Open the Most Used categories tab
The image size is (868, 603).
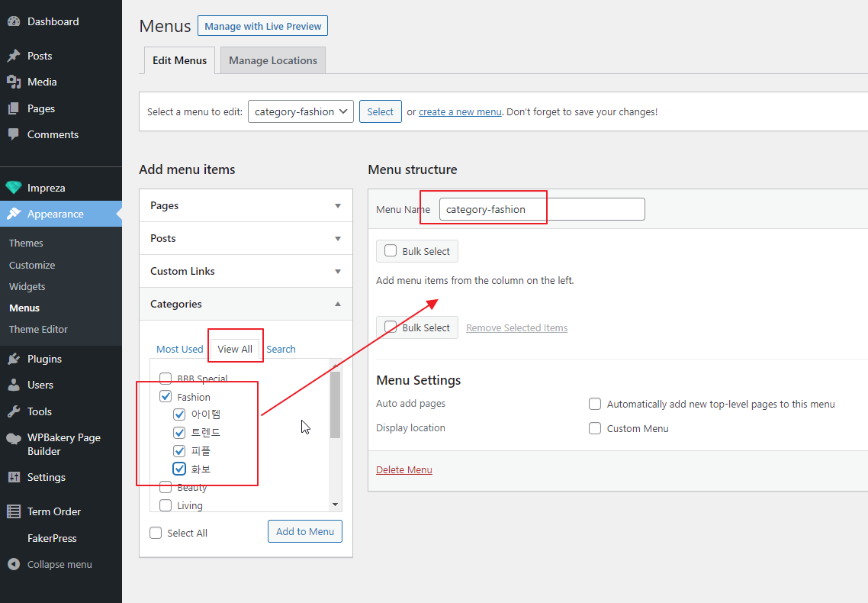[x=180, y=350]
